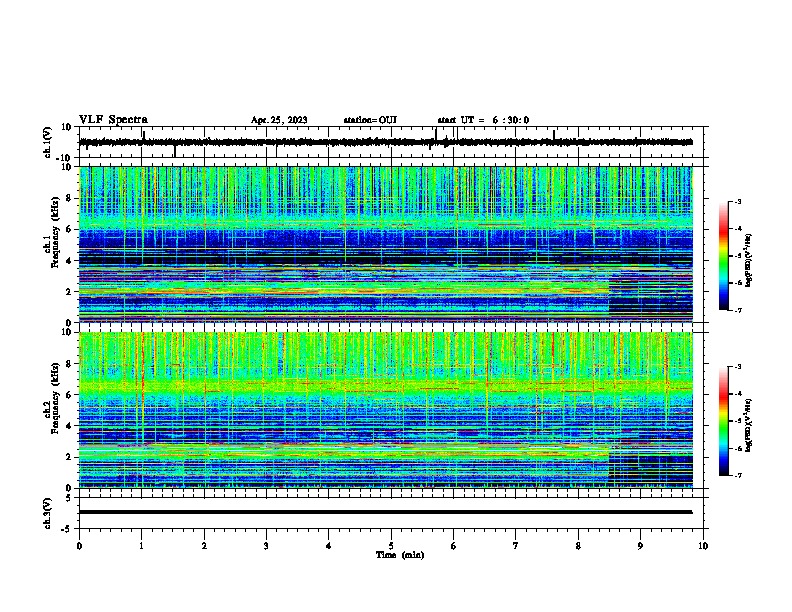Click the time axis tick label "1"
792x612 pixels.
pos(141,546)
